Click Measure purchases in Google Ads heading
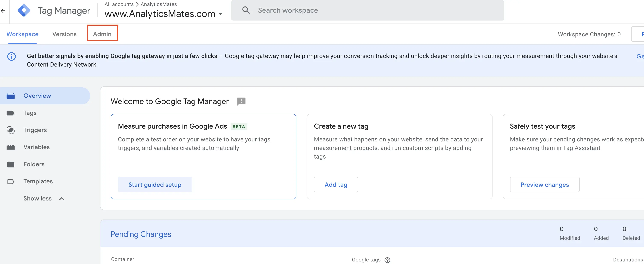Screen dimensions: 644x264 coord(172,126)
